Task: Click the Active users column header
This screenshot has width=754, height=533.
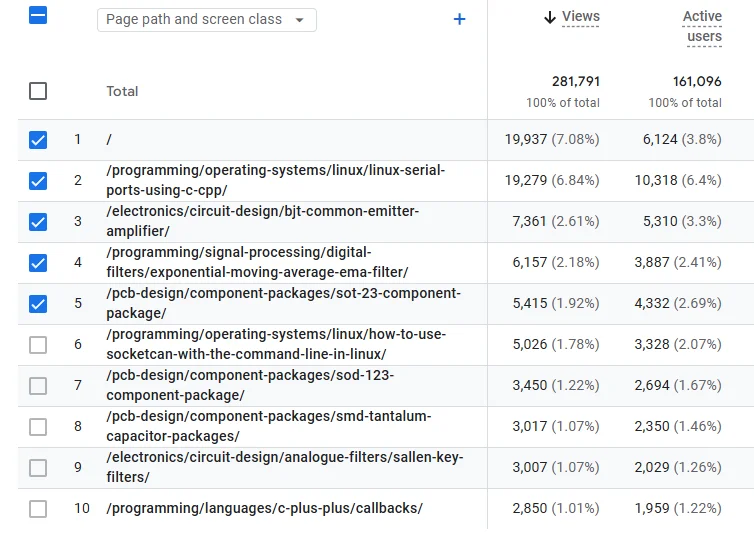Action: pyautogui.click(x=702, y=26)
